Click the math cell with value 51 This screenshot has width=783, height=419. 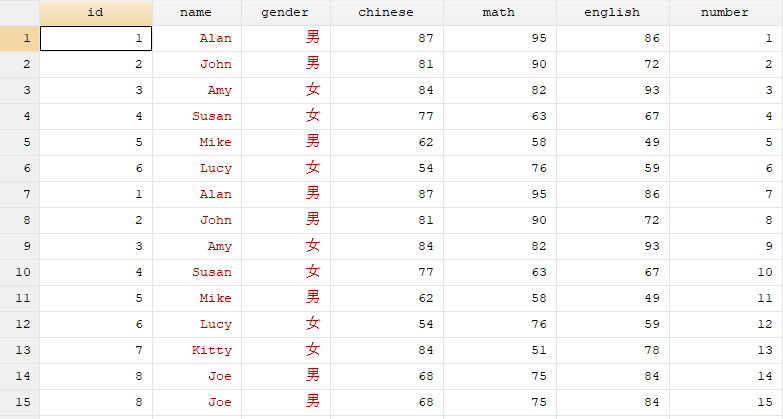pyautogui.click(x=500, y=350)
